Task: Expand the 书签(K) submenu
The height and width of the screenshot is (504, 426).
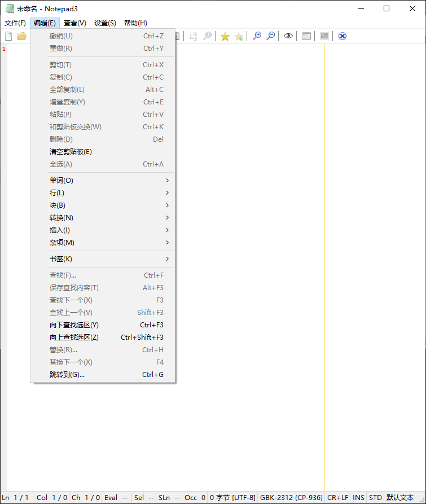Action: click(x=103, y=258)
